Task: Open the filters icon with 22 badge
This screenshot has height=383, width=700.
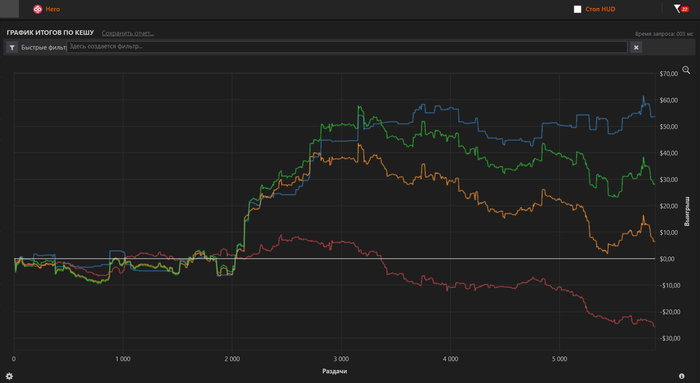Action: tap(681, 9)
